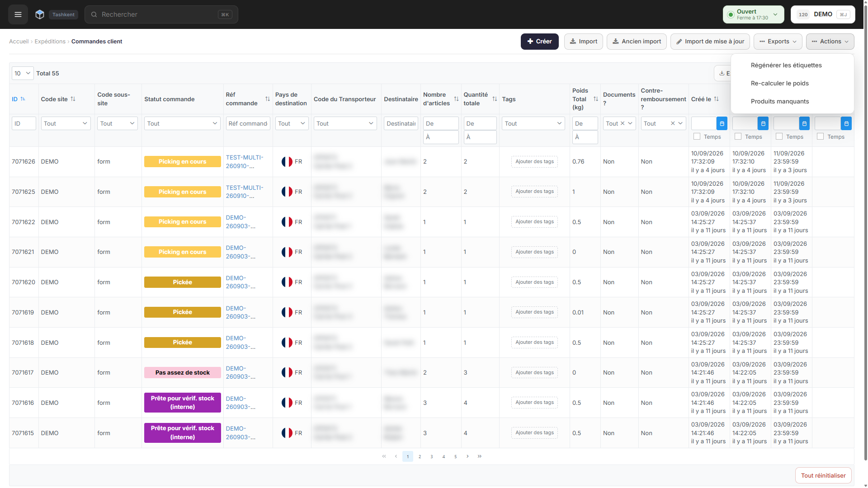Sort by Créé le column

pyautogui.click(x=716, y=99)
